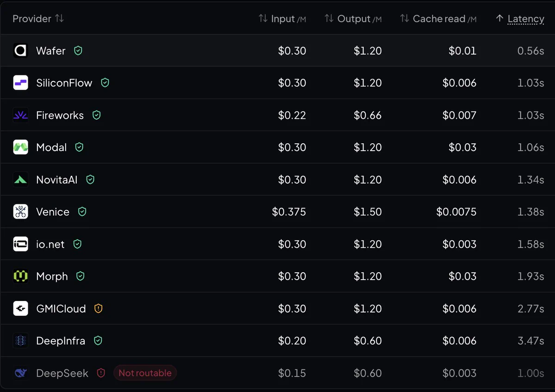This screenshot has height=392, width=555.
Task: Click the green shield beside Morph
Action: click(80, 276)
